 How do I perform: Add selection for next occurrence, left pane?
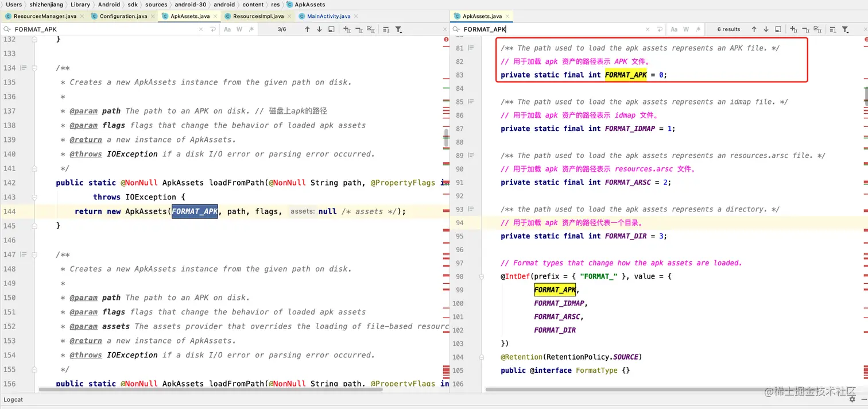click(347, 29)
